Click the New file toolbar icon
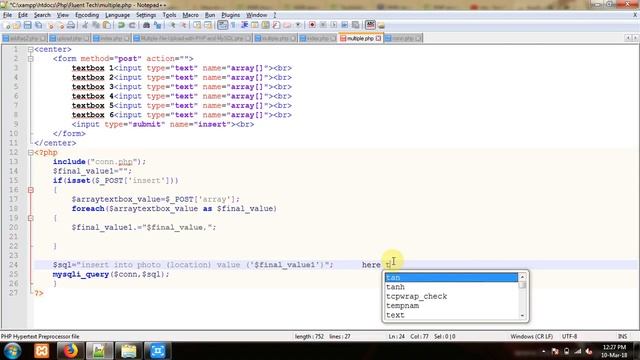Viewport: 640px width, 360px height. tap(6, 25)
